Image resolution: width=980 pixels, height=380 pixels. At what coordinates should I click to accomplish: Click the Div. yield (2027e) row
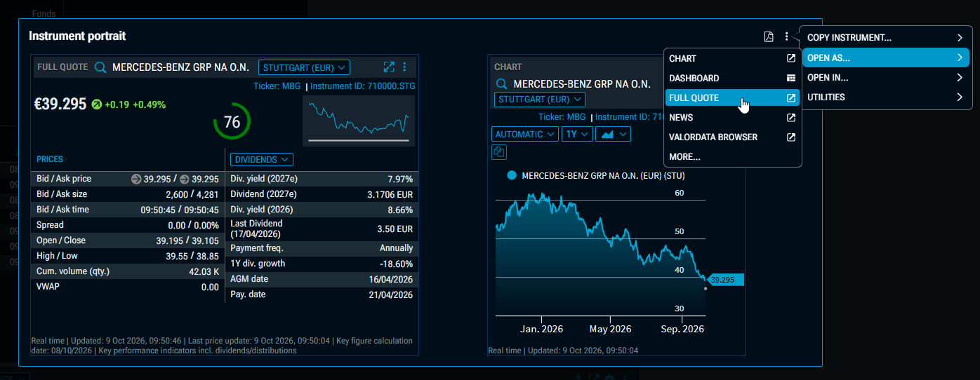[322, 179]
